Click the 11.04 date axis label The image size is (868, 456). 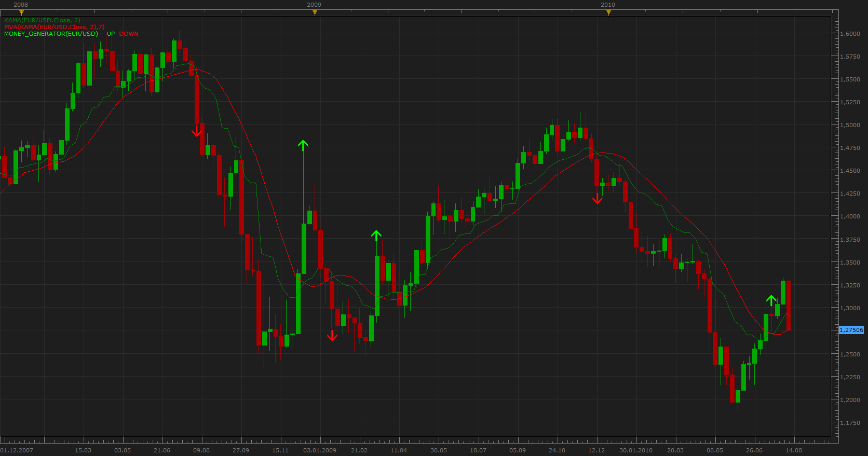click(399, 450)
